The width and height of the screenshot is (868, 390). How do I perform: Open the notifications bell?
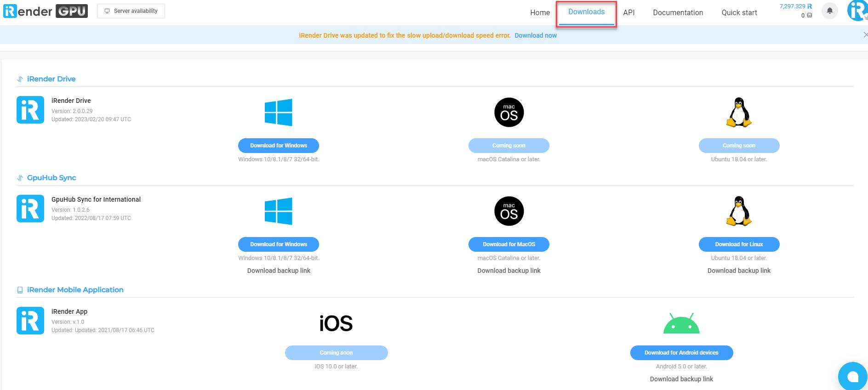coord(829,11)
